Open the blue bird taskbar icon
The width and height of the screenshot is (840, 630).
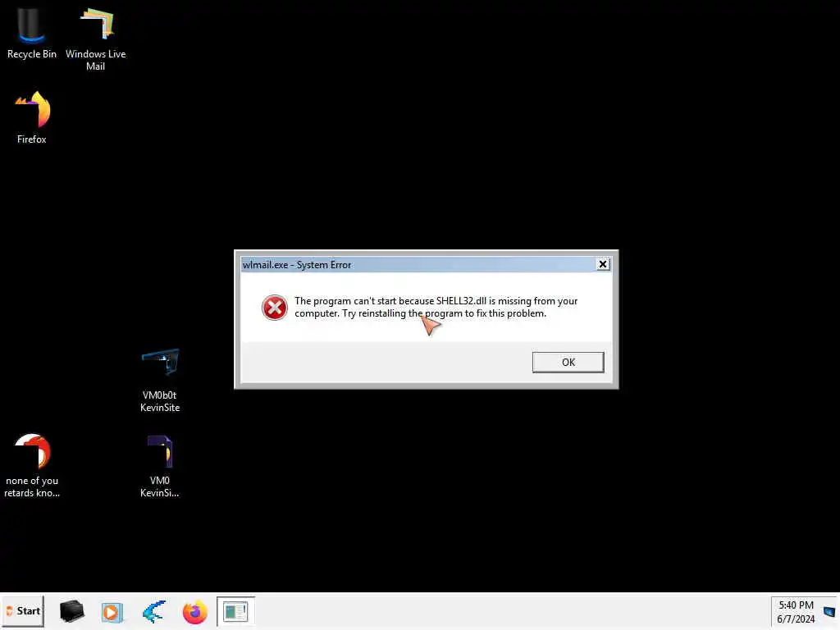click(153, 612)
